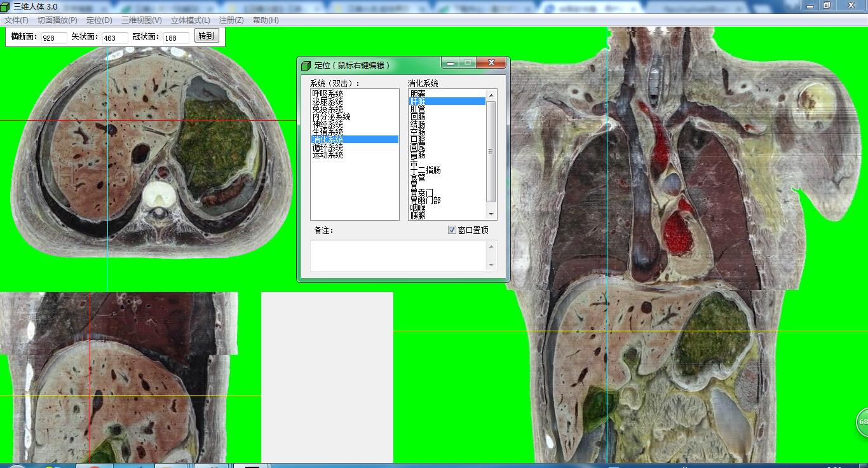This screenshot has width=868, height=468.
Task: Open the 立体模式(L) menu
Action: (190, 20)
